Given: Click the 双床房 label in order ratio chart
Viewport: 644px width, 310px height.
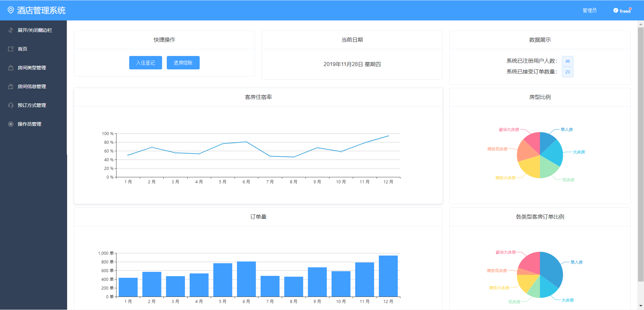Looking at the screenshot, I should coord(514,302).
